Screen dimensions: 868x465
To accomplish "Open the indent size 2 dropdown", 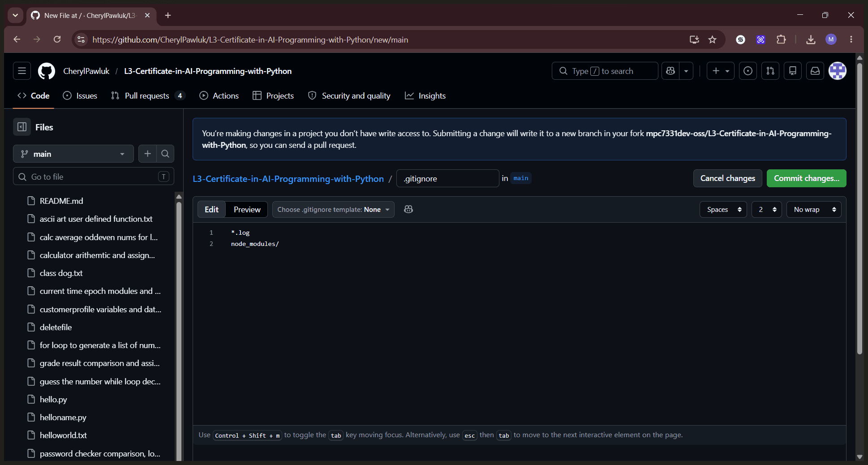I will [x=767, y=209].
